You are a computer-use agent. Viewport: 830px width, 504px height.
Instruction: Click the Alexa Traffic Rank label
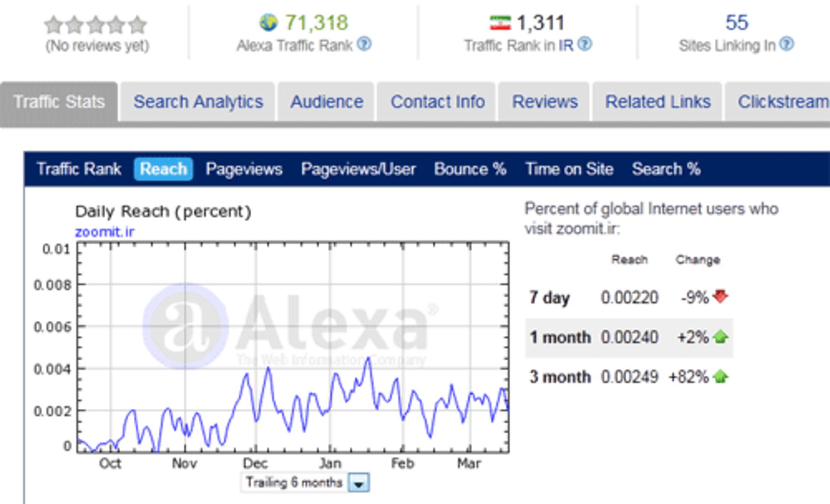pos(294,45)
